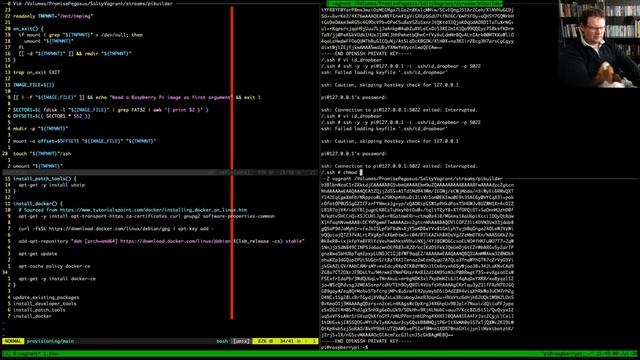Viewport: 640px width, 360px height.
Task: Click the SECTOR1 fdisk line
Action: pos(111,110)
